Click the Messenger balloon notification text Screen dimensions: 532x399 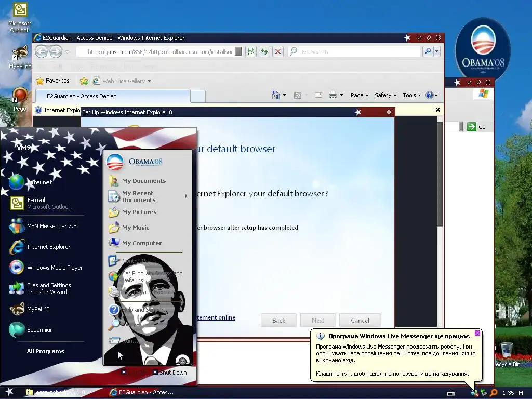coord(395,353)
